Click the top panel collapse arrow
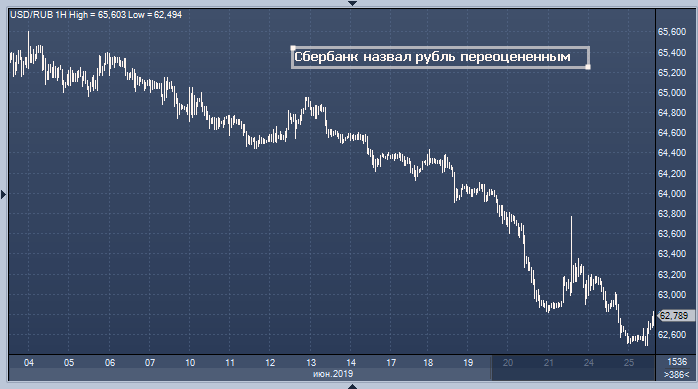The width and height of the screenshot is (698, 389). (x=352, y=3)
